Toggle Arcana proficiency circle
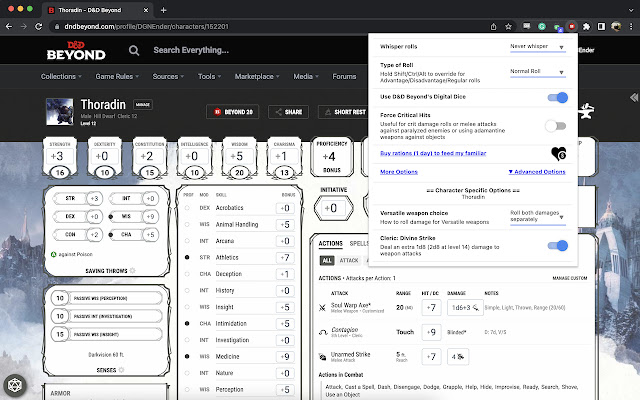 point(187,241)
